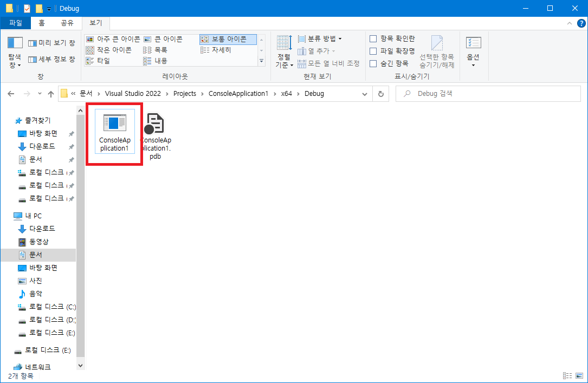The image size is (588, 383).
Task: Click navigation pane scroll down arrow
Action: click(80, 365)
